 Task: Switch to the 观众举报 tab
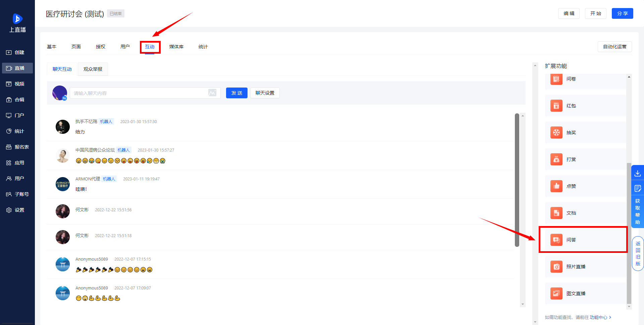pos(93,69)
